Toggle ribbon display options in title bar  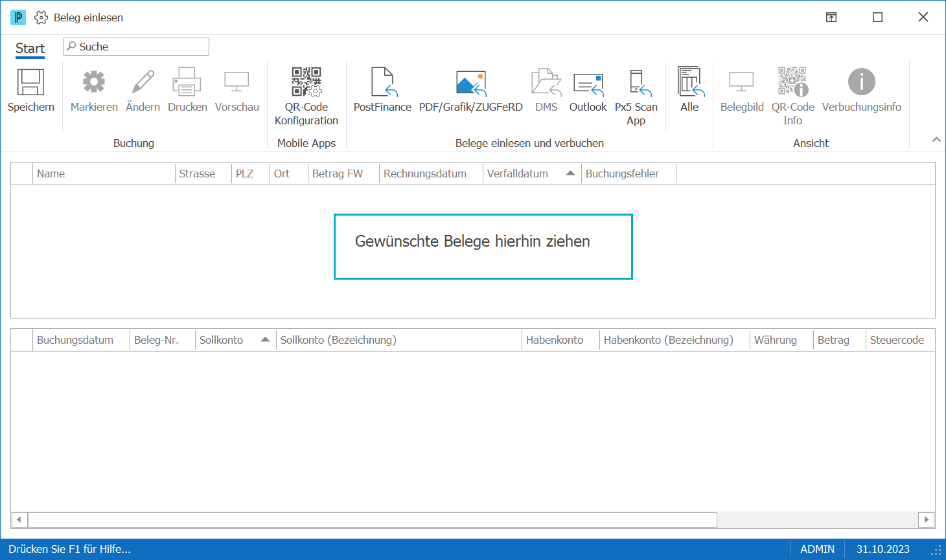click(831, 17)
